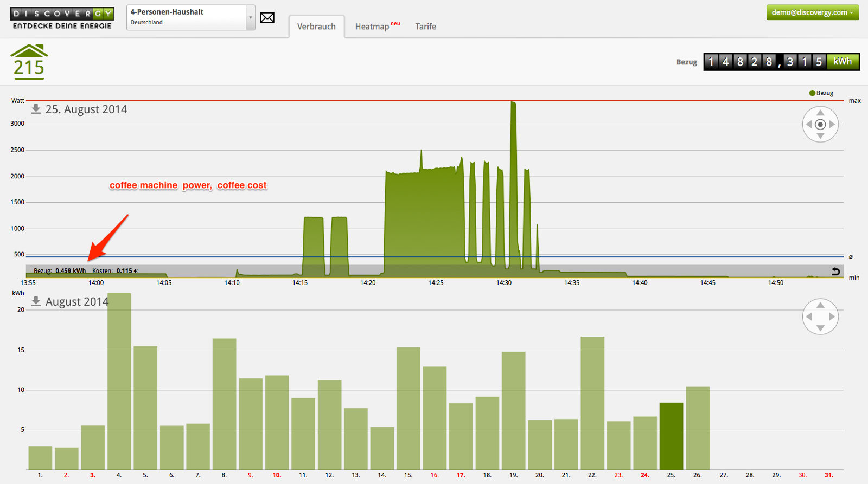Click the Discovergy logo

[x=62, y=18]
